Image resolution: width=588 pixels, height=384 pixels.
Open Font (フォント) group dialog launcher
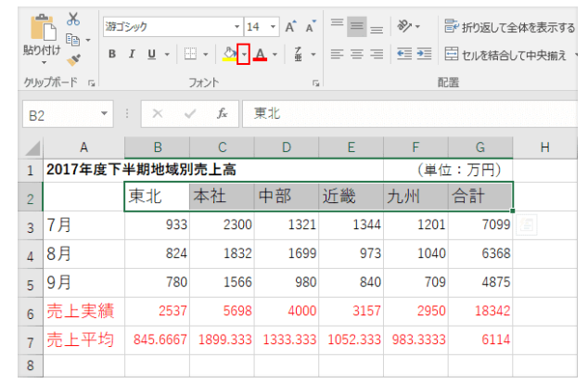point(317,83)
